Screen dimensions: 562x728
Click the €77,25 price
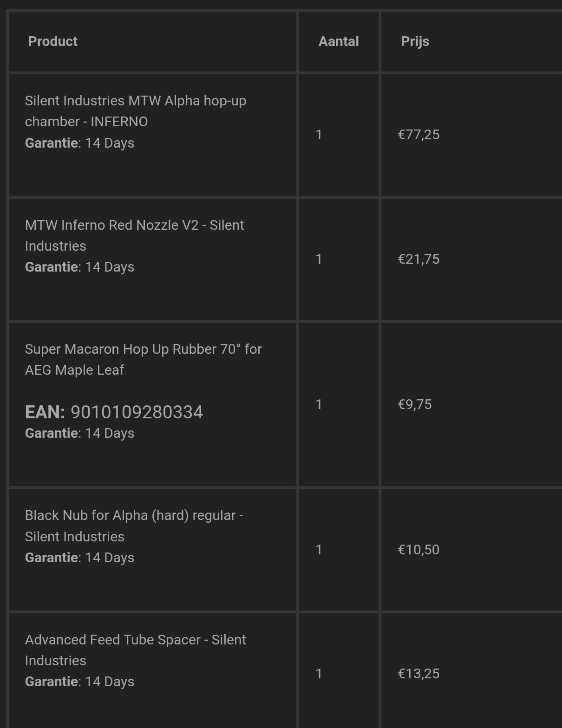click(x=418, y=135)
